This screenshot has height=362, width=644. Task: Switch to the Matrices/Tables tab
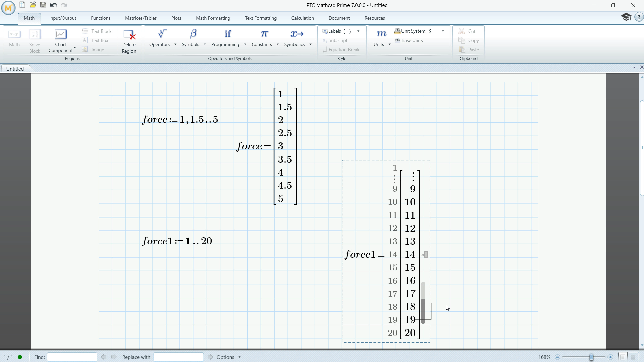click(141, 18)
